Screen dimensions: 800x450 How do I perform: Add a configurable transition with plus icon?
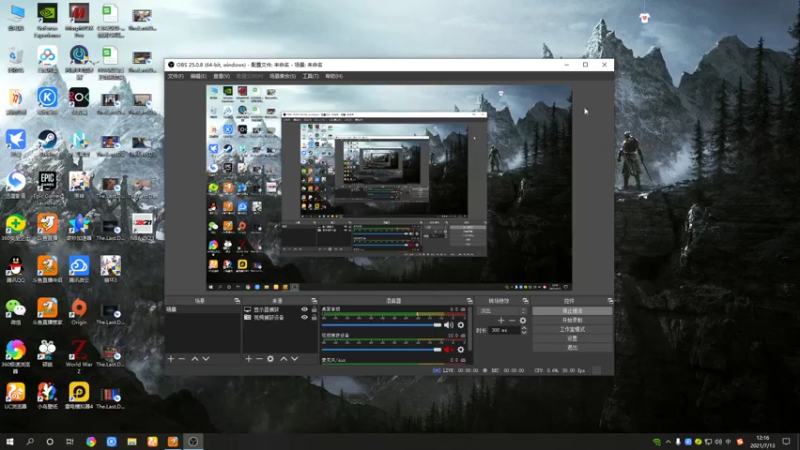click(x=501, y=320)
